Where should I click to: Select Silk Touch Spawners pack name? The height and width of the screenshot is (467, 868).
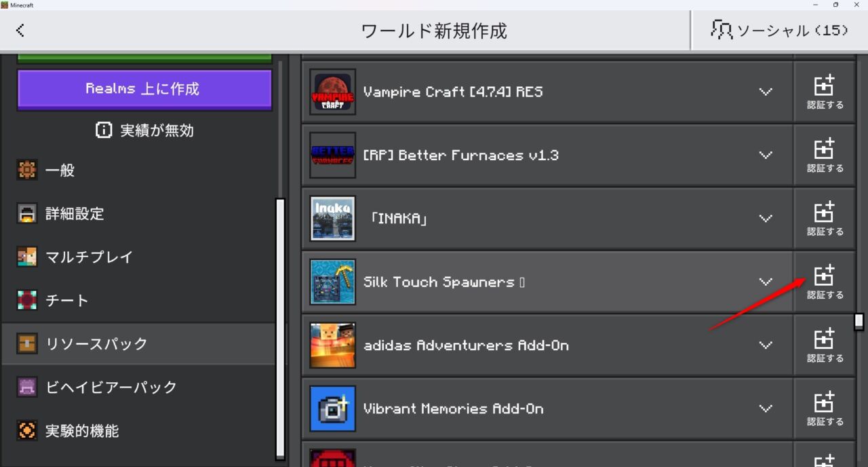click(x=443, y=282)
